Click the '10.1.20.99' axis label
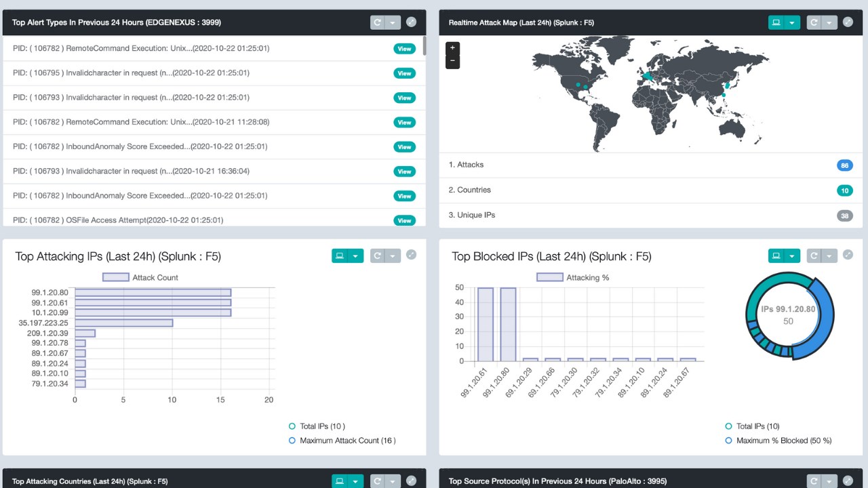The width and height of the screenshot is (868, 488). (52, 312)
